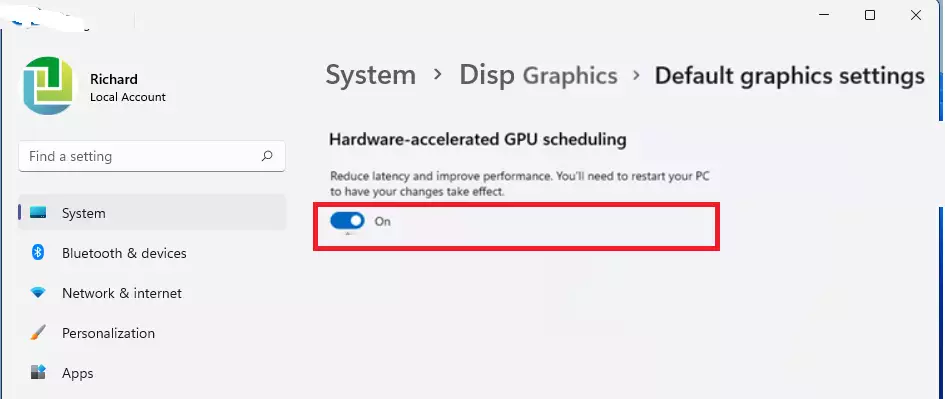Click chevron before Default graphics settings

(636, 76)
